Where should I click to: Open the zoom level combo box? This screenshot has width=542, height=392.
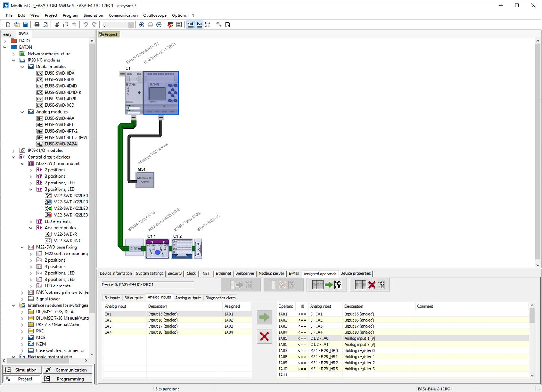click(131, 25)
